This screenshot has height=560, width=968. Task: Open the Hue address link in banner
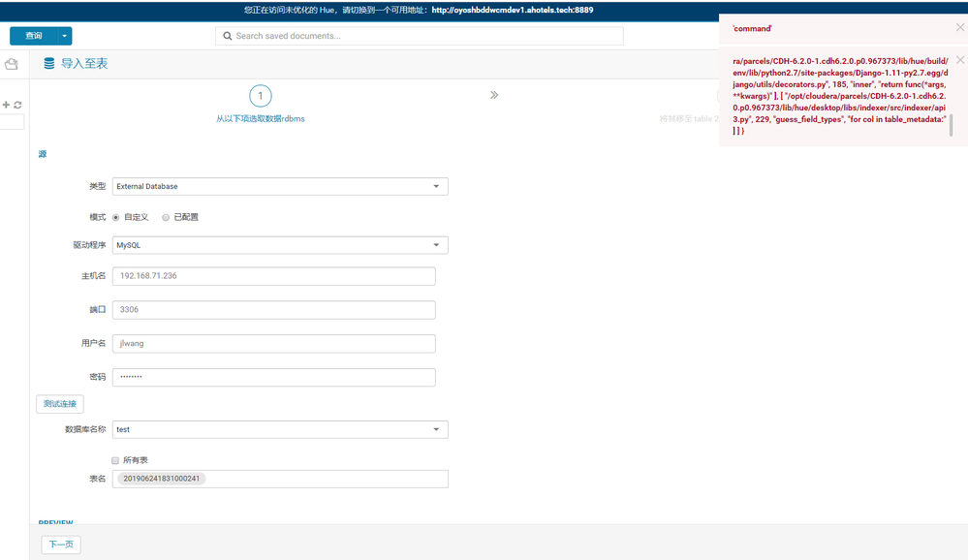513,10
